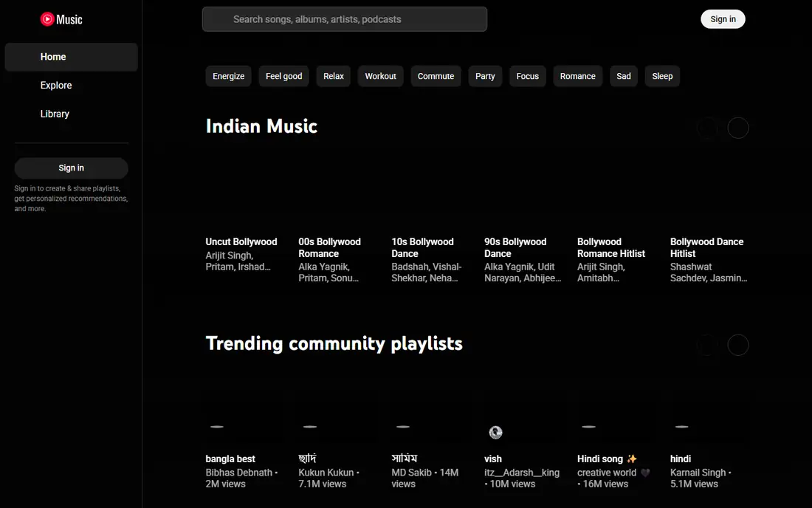Open the Home sidebar section

point(72,57)
